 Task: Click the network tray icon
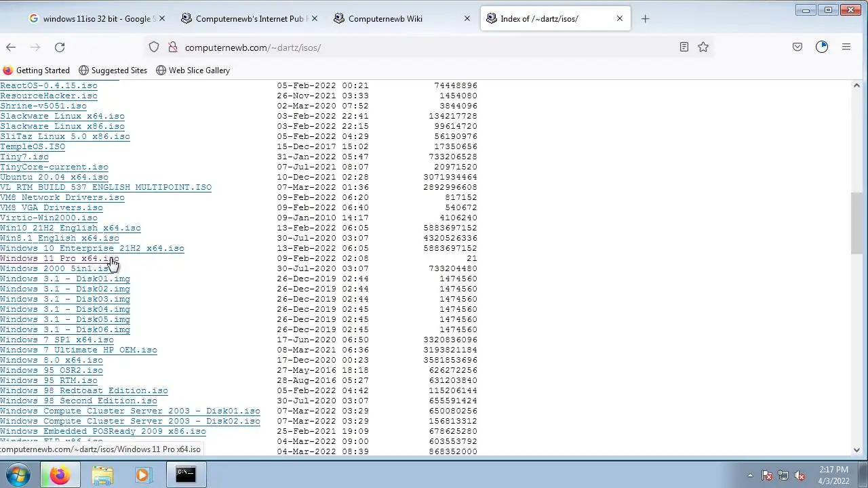[x=783, y=475]
